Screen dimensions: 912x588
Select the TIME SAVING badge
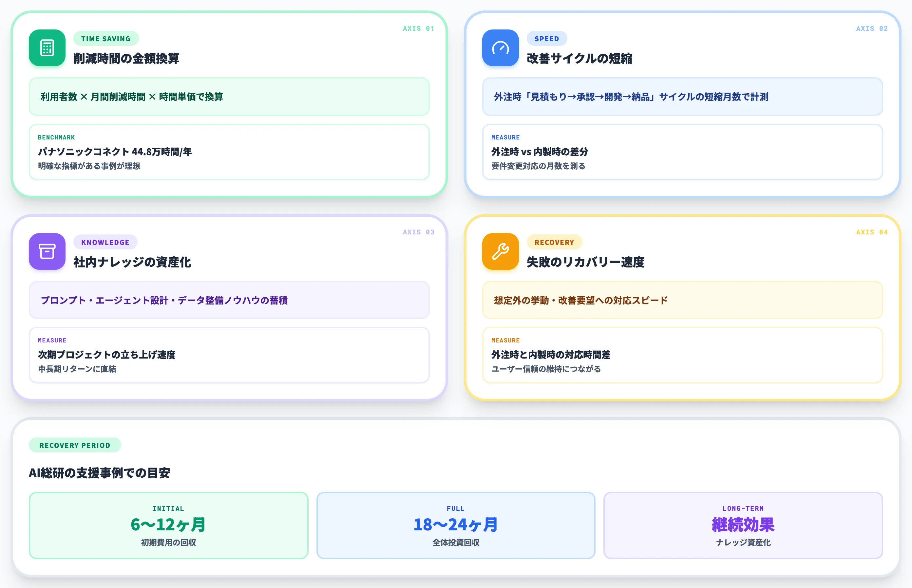coord(106,39)
